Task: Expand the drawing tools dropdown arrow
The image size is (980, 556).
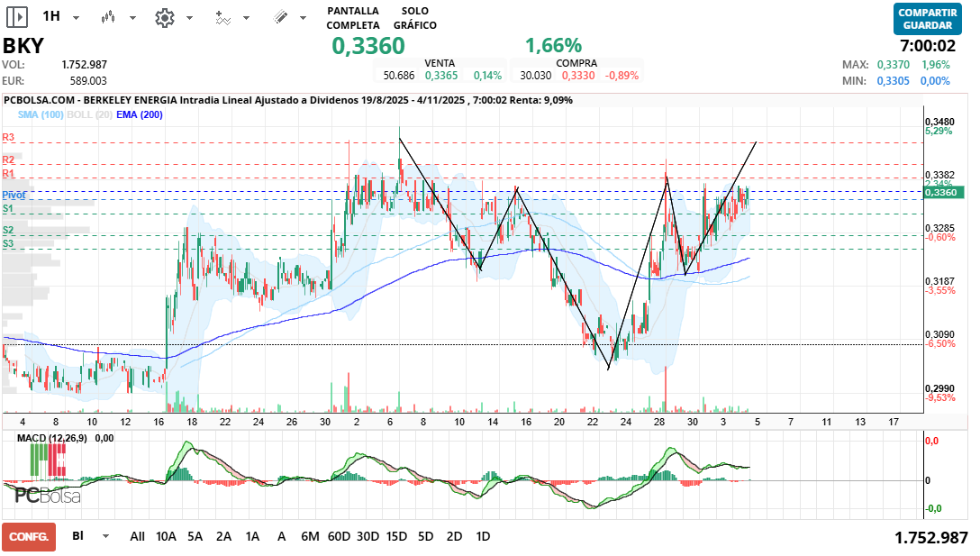Action: 305,18
